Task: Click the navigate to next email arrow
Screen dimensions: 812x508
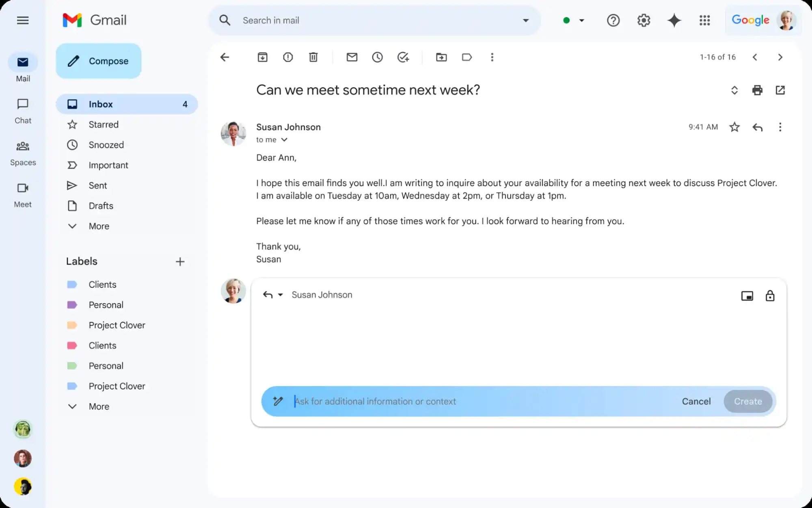Action: tap(780, 57)
